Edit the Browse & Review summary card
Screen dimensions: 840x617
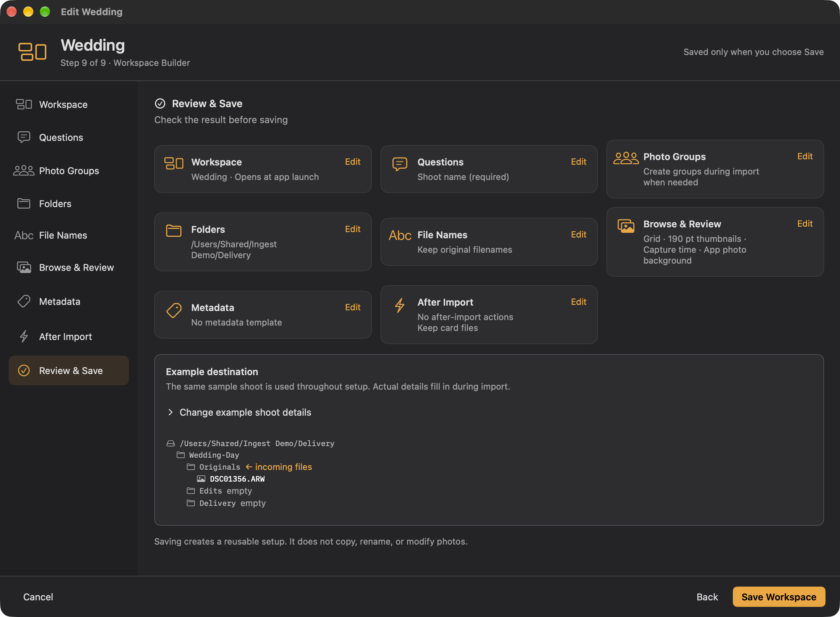[805, 223]
